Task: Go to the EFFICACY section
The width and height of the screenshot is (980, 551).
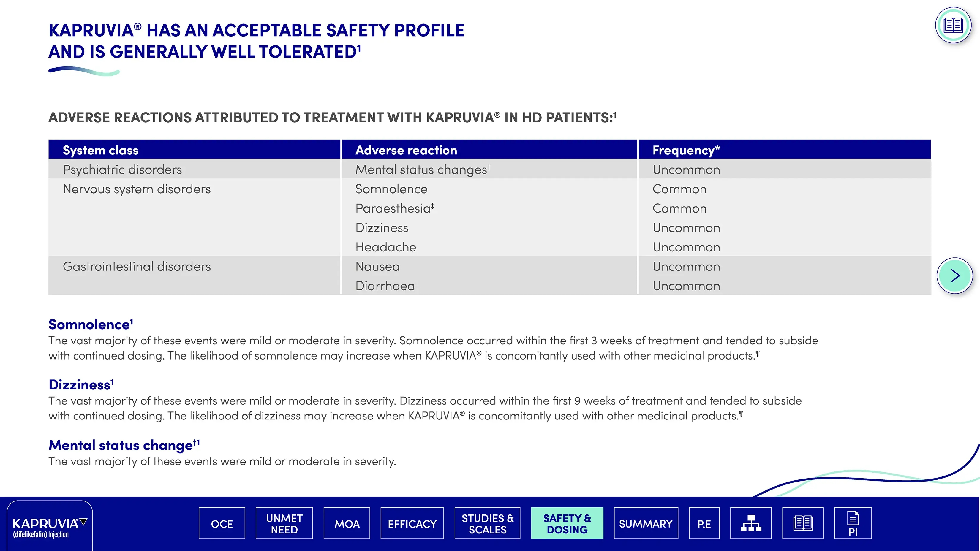Action: coord(412,524)
